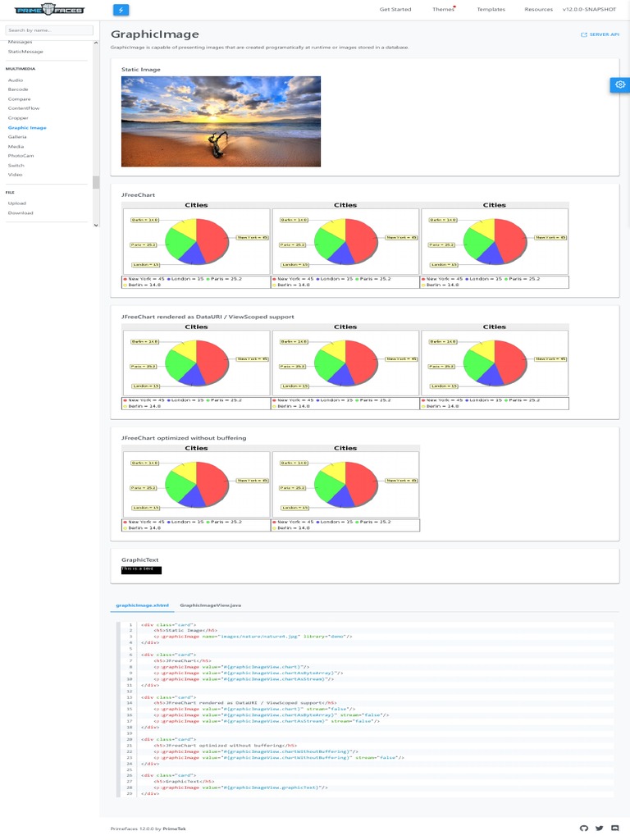Click the static beach sunset image
Image resolution: width=630 pixels, height=840 pixels.
pos(221,121)
